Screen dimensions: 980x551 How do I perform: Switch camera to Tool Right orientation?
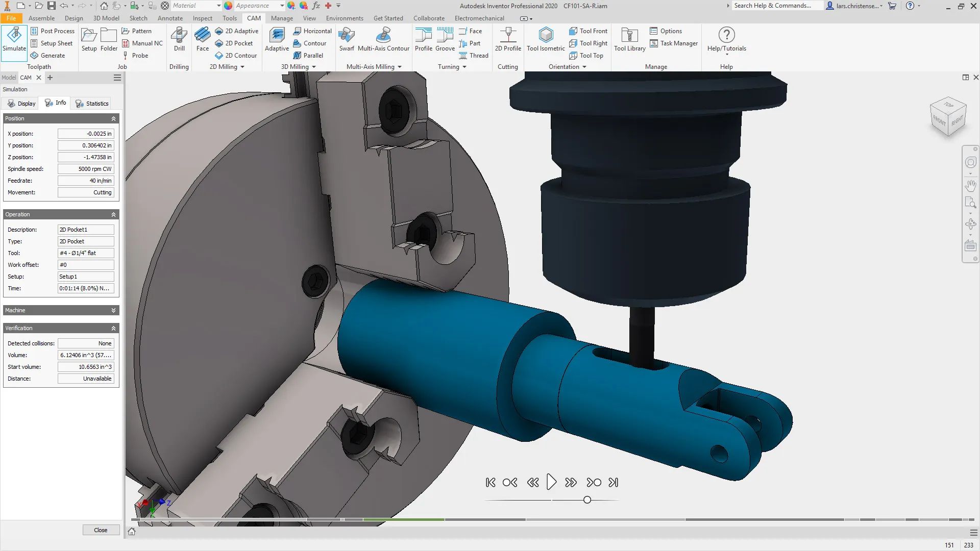pyautogui.click(x=588, y=43)
